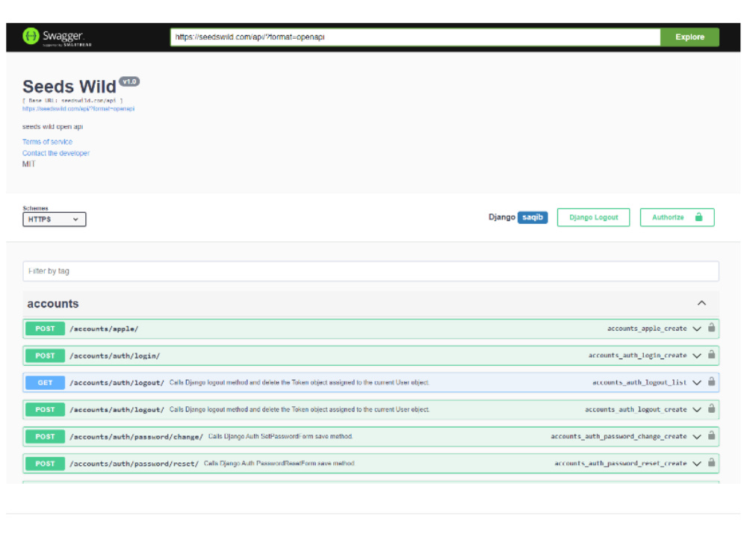This screenshot has width=747, height=560.
Task: Click lock icon on accounts_auth_logout_create row
Action: [x=711, y=408]
